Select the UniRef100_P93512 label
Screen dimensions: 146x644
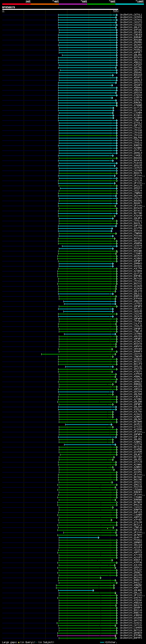[131, 50]
